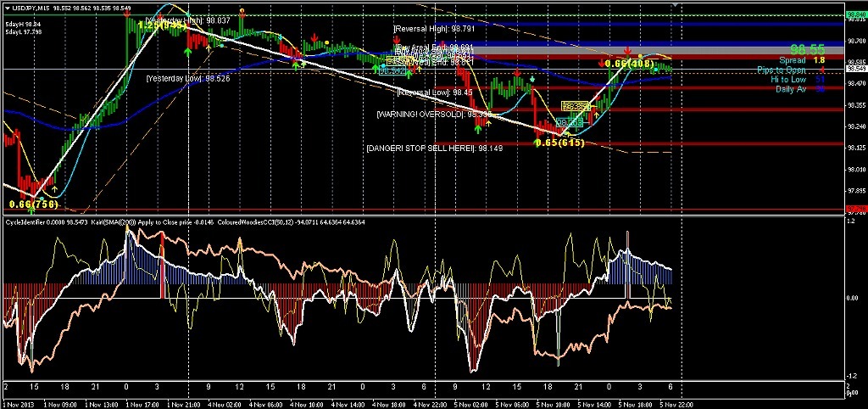Click the red 97.798 price axis tag

856,210
